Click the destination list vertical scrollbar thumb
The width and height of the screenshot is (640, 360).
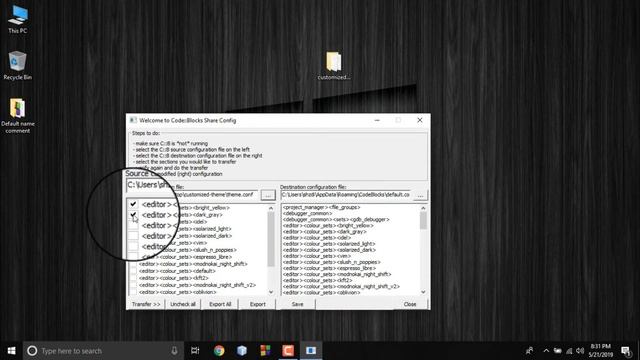pyautogui.click(x=423, y=221)
